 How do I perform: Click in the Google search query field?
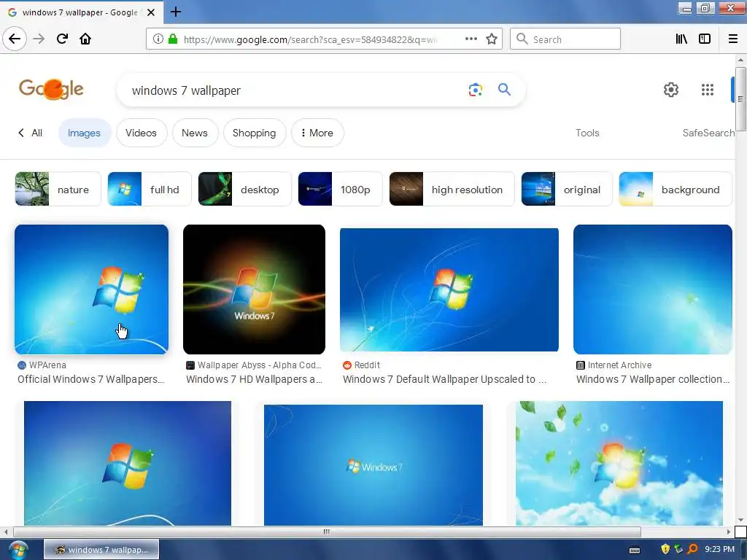(295, 90)
